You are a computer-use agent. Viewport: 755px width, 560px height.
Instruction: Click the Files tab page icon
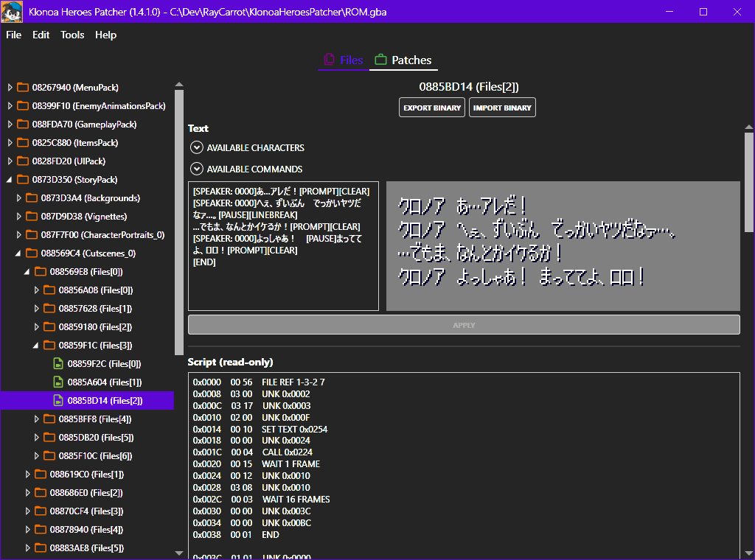330,60
